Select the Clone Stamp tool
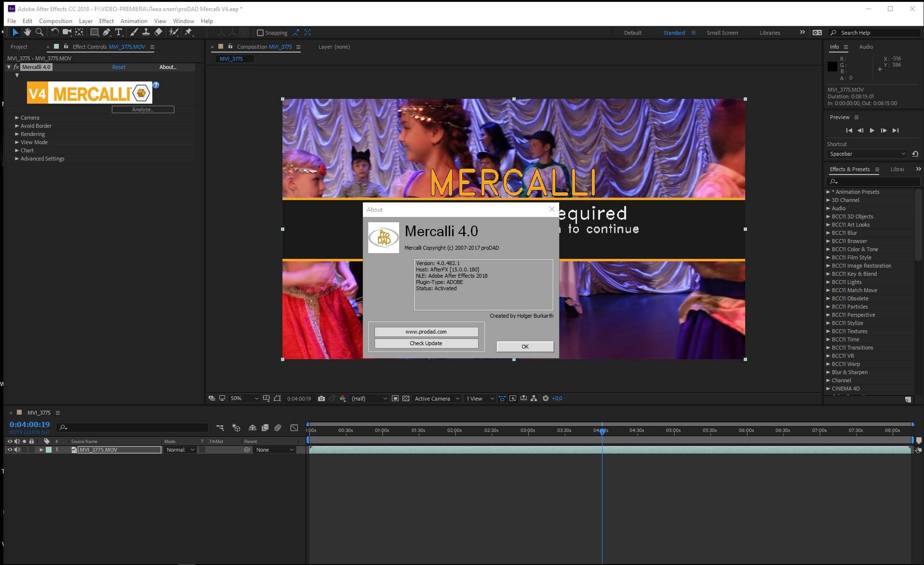Image resolution: width=924 pixels, height=565 pixels. (x=146, y=32)
